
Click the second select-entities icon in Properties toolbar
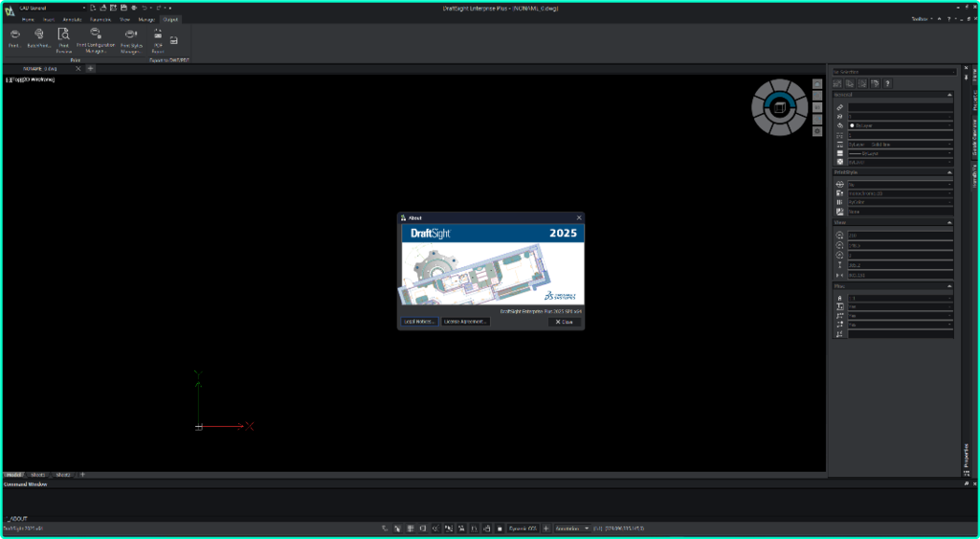(851, 83)
